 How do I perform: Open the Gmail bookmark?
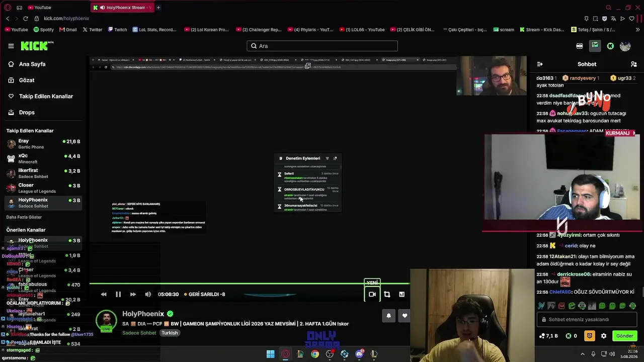[x=68, y=30]
